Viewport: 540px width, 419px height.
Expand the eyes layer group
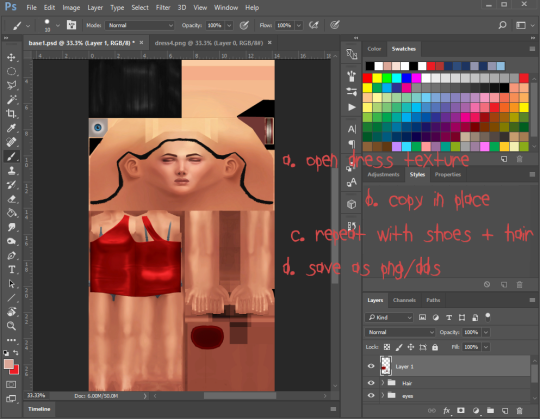(x=383, y=396)
